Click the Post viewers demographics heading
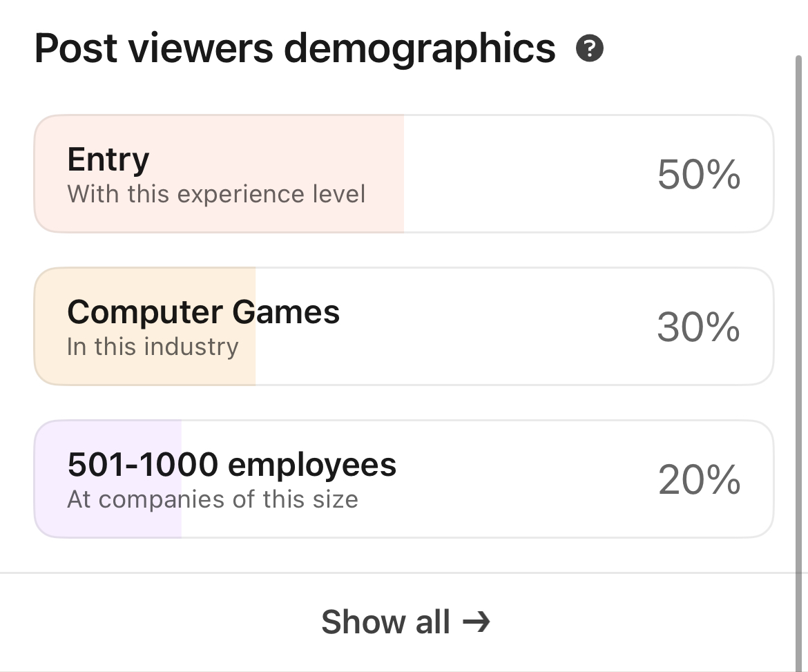Image resolution: width=808 pixels, height=672 pixels. click(295, 49)
